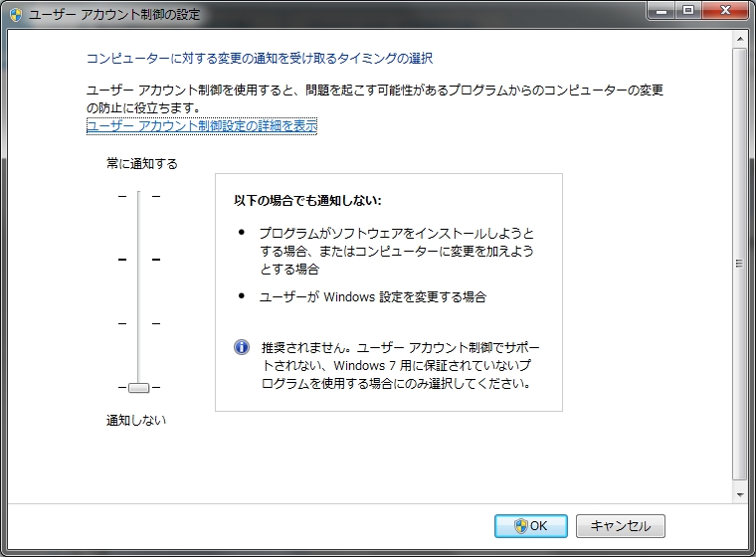
Task: Maximize the UAC settings window
Action: pyautogui.click(x=688, y=11)
